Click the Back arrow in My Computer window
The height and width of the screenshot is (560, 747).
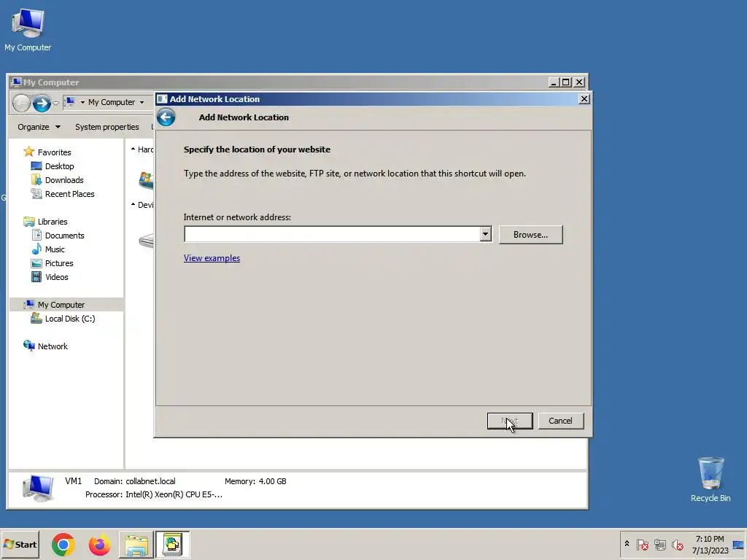tap(21, 103)
